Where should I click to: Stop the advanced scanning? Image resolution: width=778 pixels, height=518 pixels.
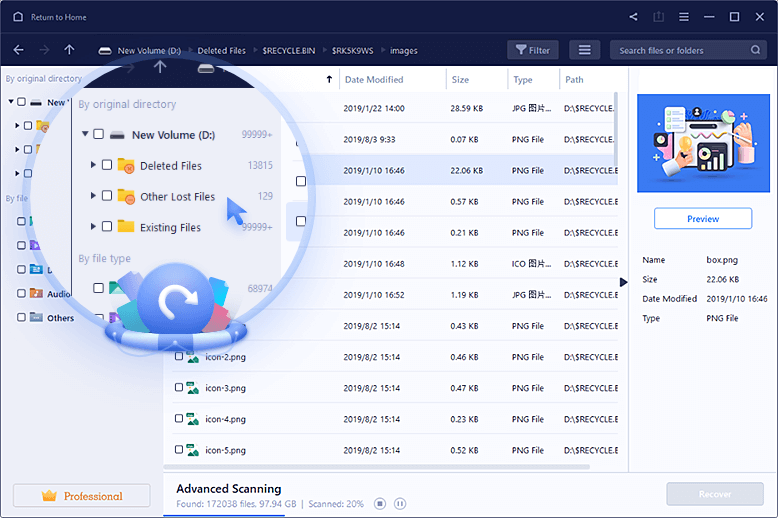tap(379, 503)
